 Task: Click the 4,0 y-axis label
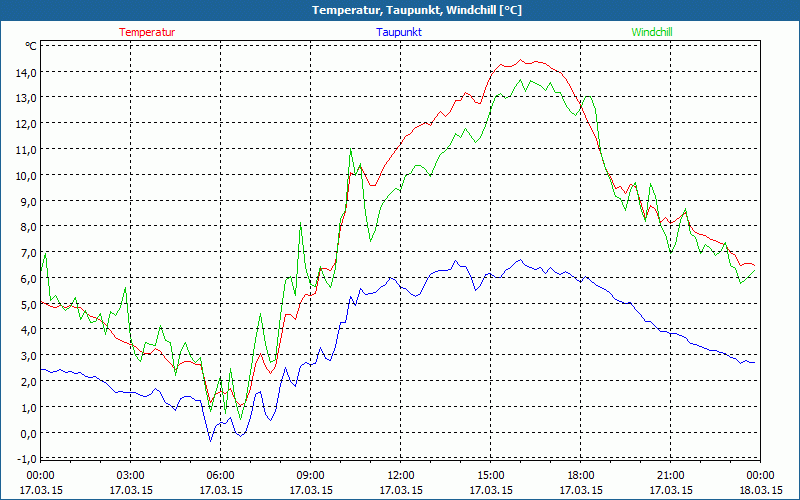coord(28,330)
